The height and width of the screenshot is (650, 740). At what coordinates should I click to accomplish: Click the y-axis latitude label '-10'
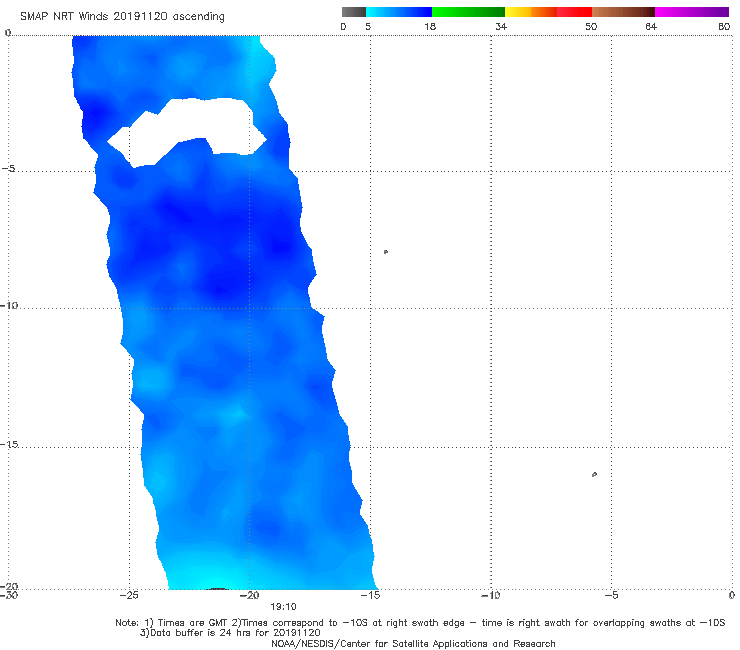9,305
